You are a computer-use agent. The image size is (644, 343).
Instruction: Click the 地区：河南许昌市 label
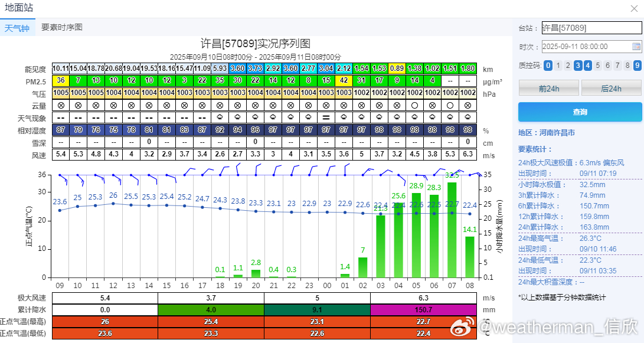coord(547,133)
